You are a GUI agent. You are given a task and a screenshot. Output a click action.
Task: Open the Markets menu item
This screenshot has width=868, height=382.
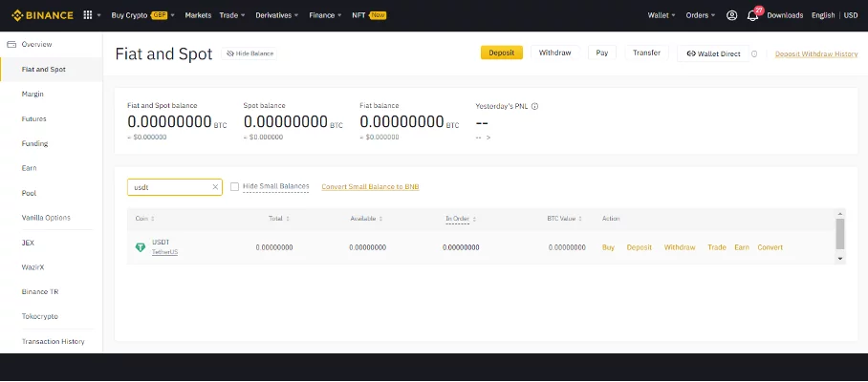tap(198, 15)
